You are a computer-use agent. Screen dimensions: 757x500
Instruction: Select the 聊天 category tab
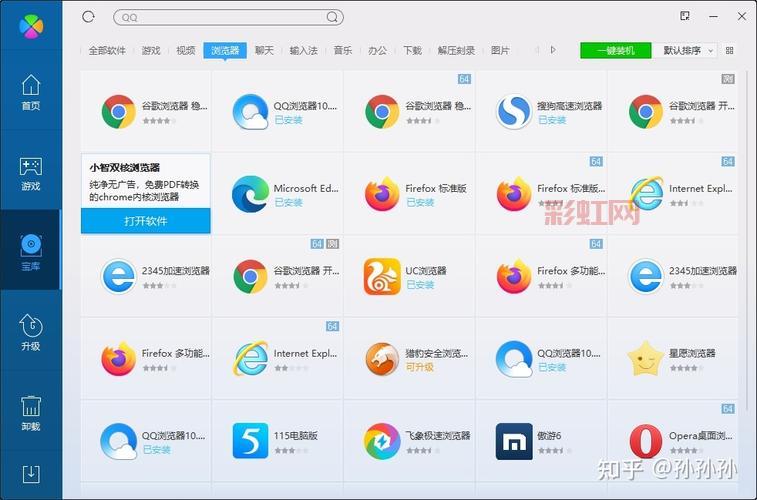(264, 50)
